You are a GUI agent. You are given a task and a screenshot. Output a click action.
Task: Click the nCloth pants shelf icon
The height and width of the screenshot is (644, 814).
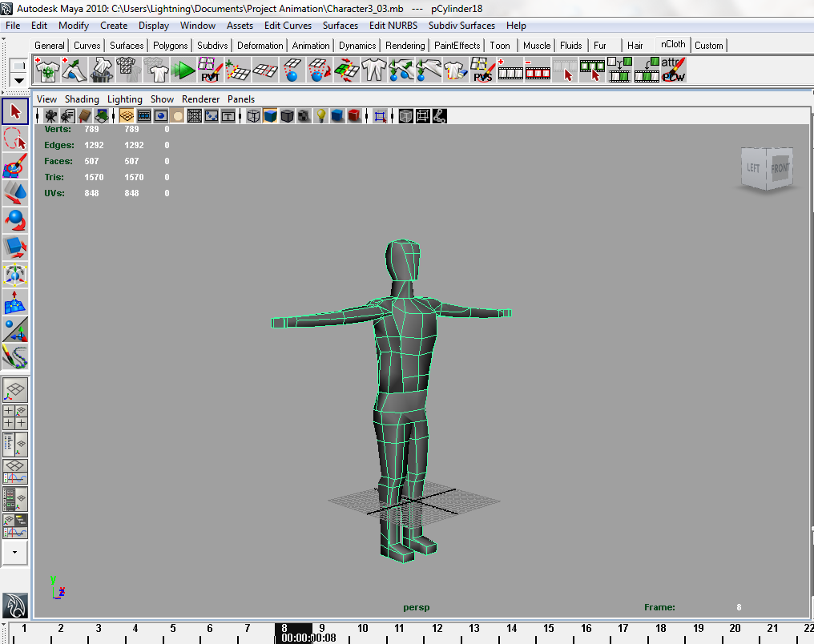click(374, 70)
